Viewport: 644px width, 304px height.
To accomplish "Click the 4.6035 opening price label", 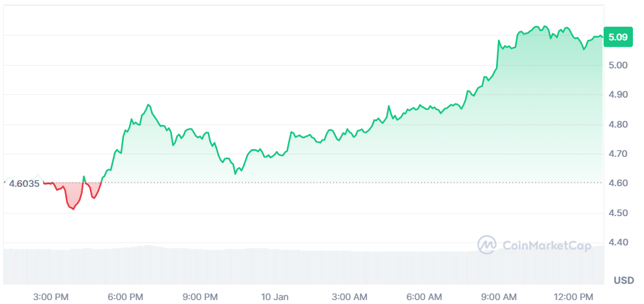I will coord(24,184).
